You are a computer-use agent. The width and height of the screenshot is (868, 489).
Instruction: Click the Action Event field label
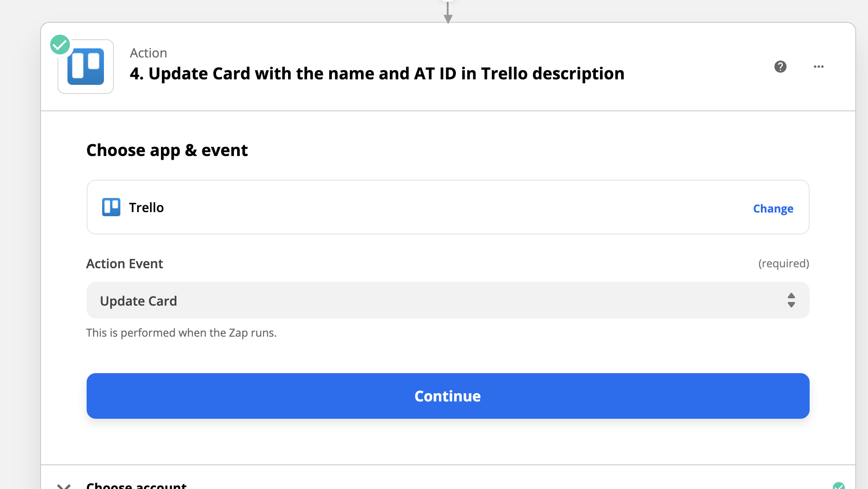coord(124,264)
